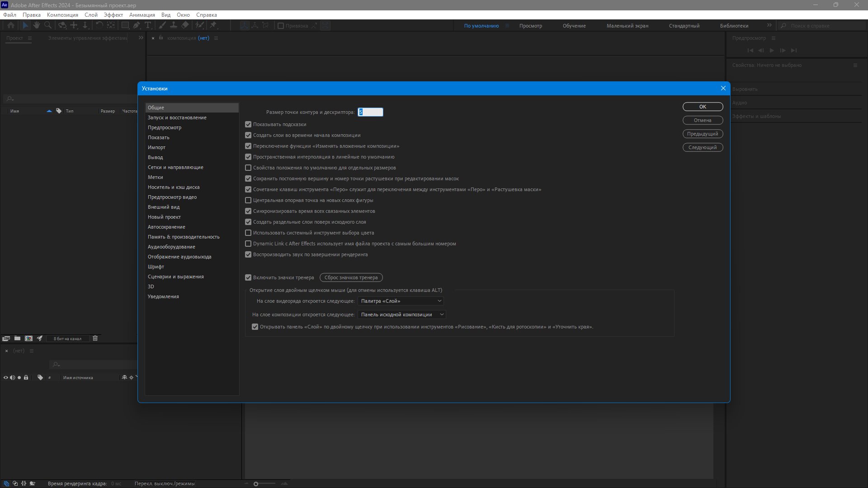Switch to 'Стандартный' workspace tab
The height and width of the screenshot is (488, 868).
pos(684,26)
